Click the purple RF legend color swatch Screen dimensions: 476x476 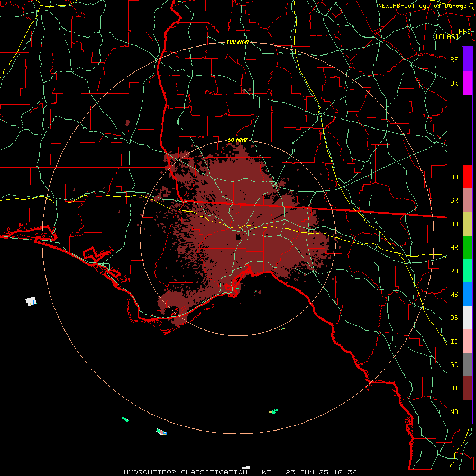click(x=467, y=59)
